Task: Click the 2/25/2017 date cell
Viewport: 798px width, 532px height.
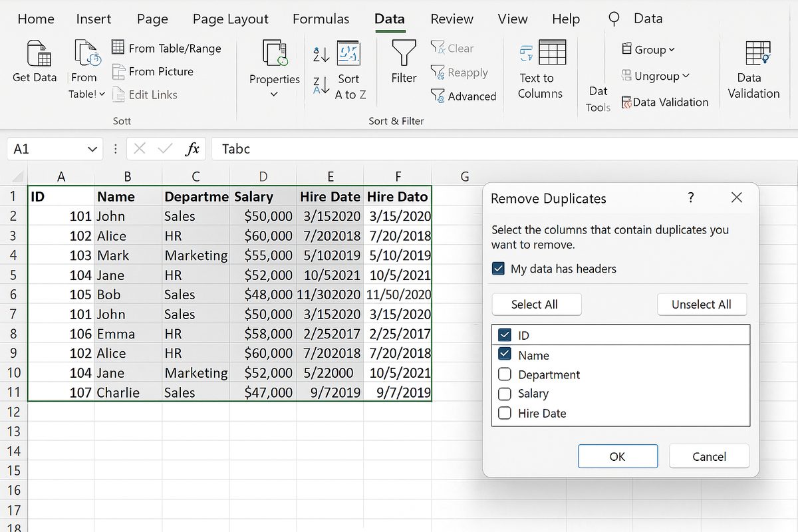Action: pyautogui.click(x=398, y=334)
